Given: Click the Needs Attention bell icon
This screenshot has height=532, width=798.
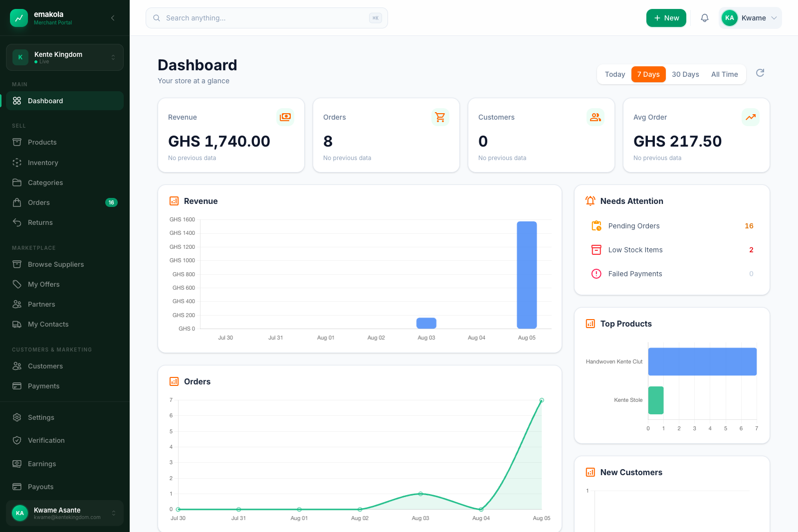Looking at the screenshot, I should (x=591, y=201).
